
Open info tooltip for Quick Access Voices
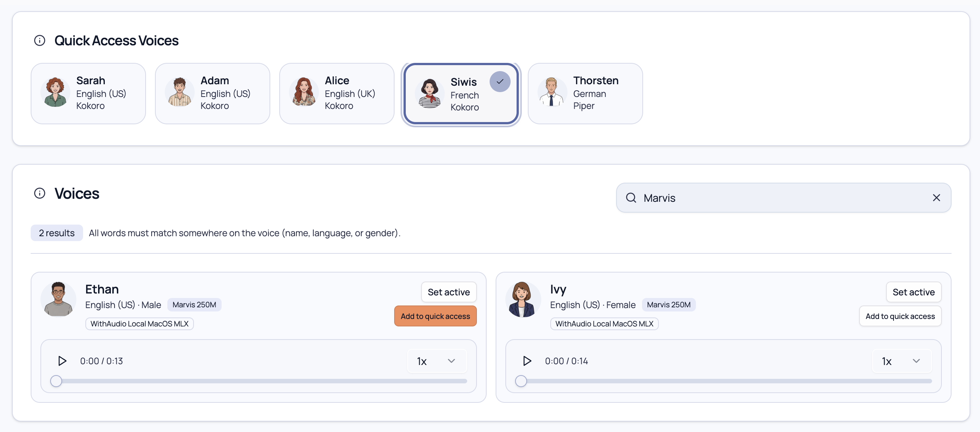click(x=39, y=40)
